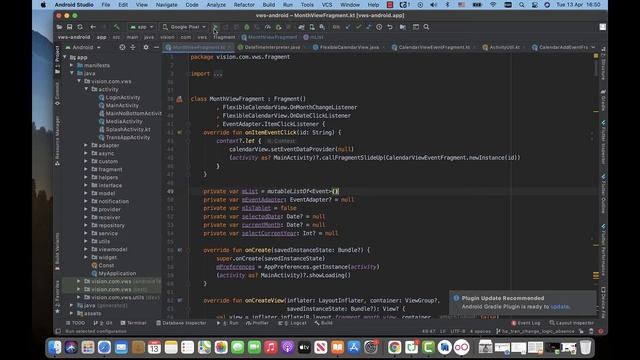Collapse the activity package
The image size is (640, 360).
point(87,89)
